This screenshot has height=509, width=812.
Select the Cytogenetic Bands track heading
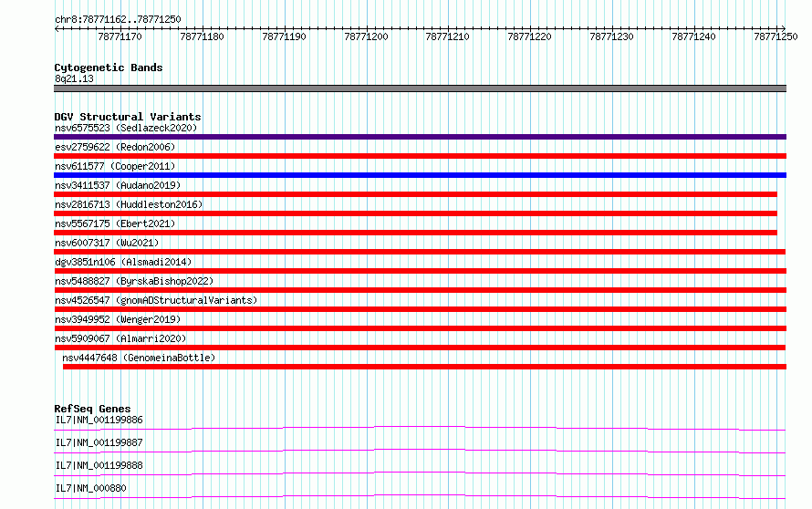pos(109,68)
